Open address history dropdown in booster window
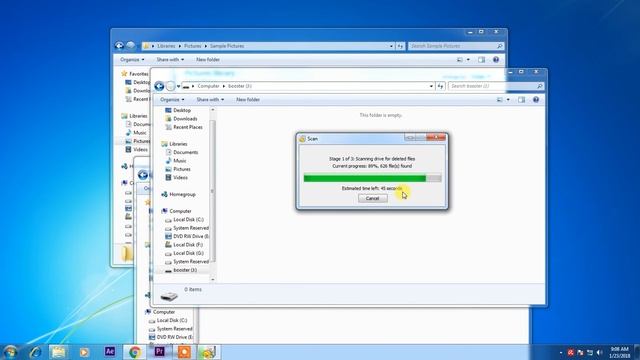640x360 pixels. coord(431,86)
